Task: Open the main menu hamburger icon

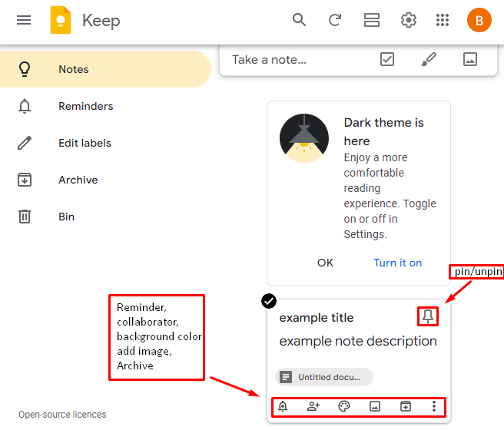Action: (24, 20)
